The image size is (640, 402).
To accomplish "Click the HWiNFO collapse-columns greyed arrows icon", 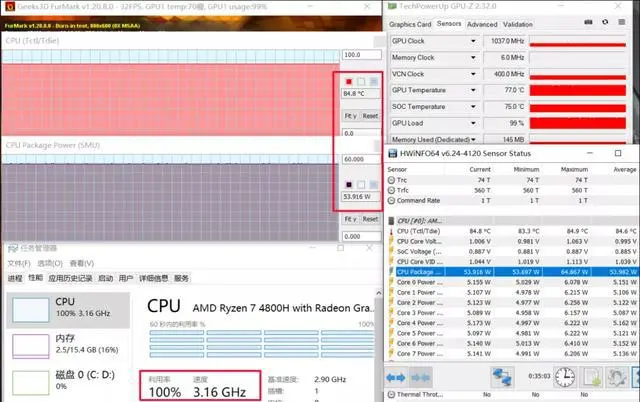I will [420, 378].
